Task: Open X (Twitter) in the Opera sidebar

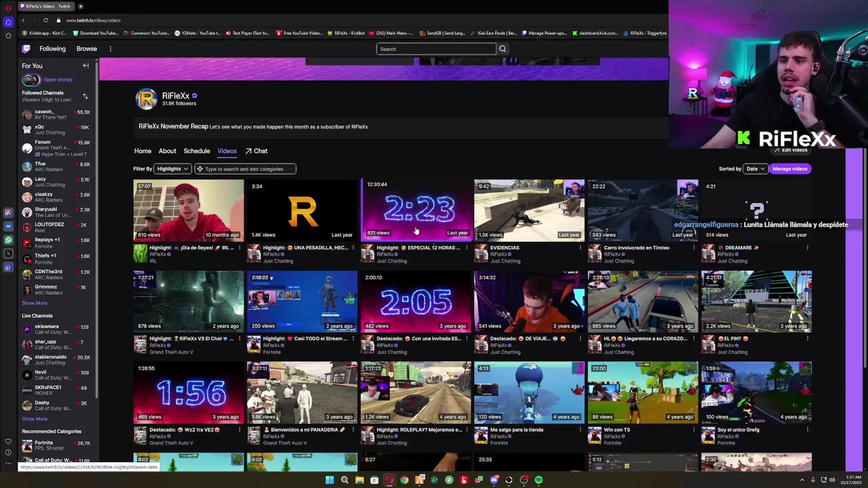Action: point(8,253)
